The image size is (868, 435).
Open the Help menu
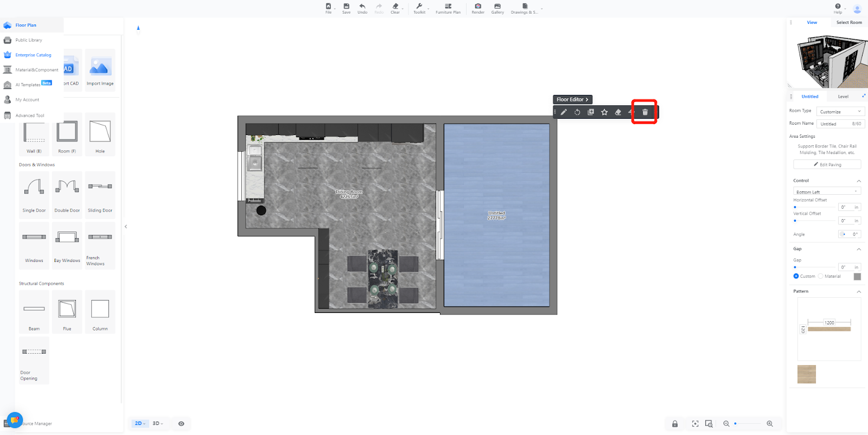pyautogui.click(x=838, y=8)
